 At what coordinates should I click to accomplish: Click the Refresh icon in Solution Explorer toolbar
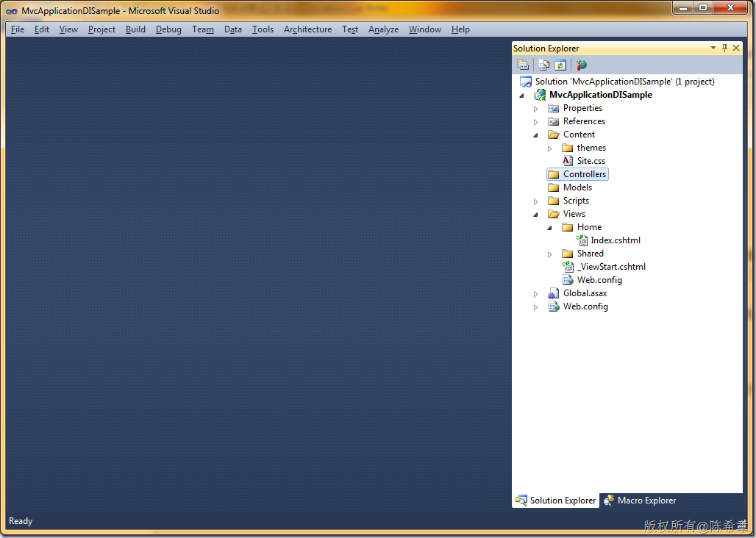[560, 65]
